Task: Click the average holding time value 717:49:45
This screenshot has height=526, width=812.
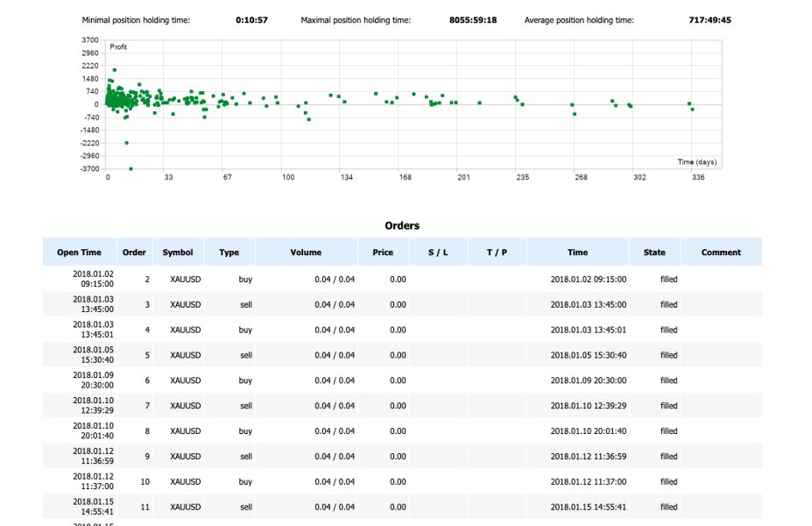Action: (x=710, y=19)
